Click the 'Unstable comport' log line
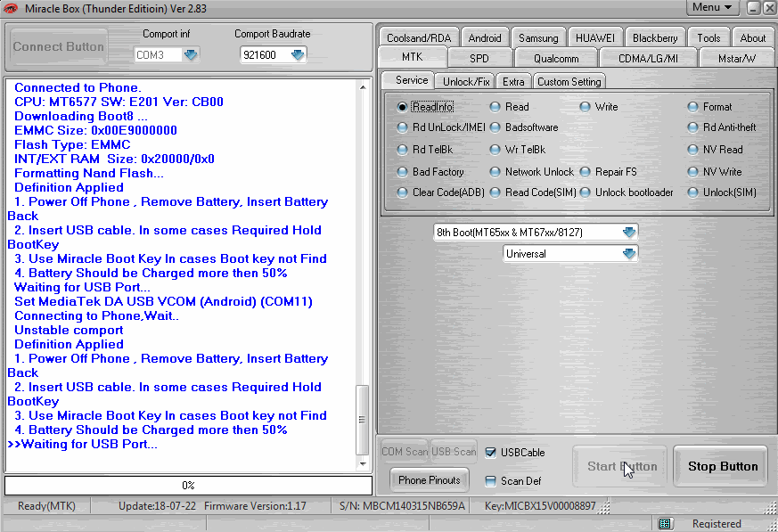This screenshot has width=778, height=532. pyautogui.click(x=69, y=330)
